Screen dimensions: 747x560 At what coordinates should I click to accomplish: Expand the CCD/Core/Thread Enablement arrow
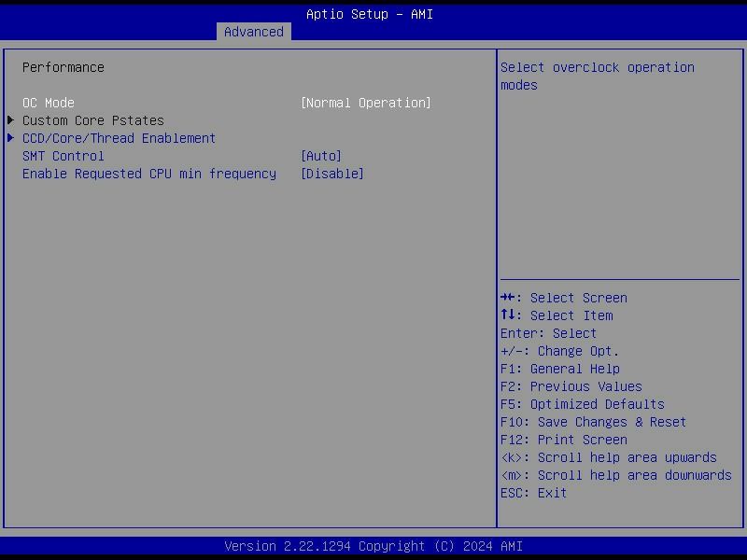click(10, 138)
